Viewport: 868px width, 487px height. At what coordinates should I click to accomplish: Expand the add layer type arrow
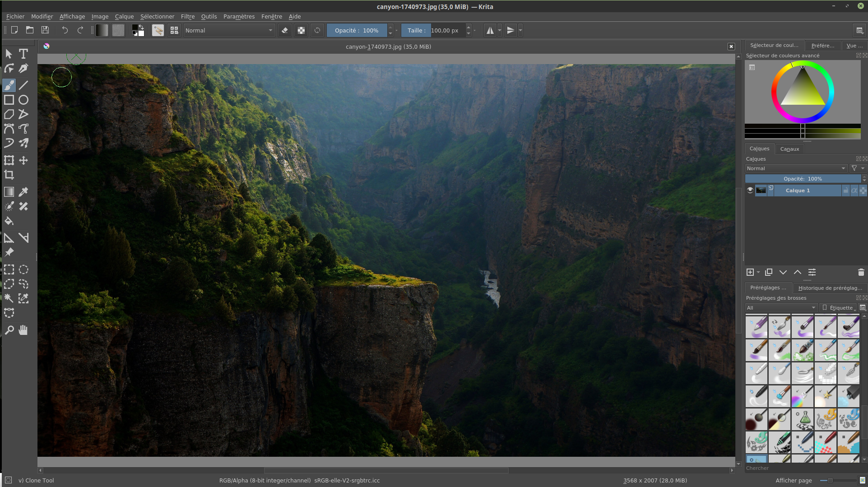(758, 272)
